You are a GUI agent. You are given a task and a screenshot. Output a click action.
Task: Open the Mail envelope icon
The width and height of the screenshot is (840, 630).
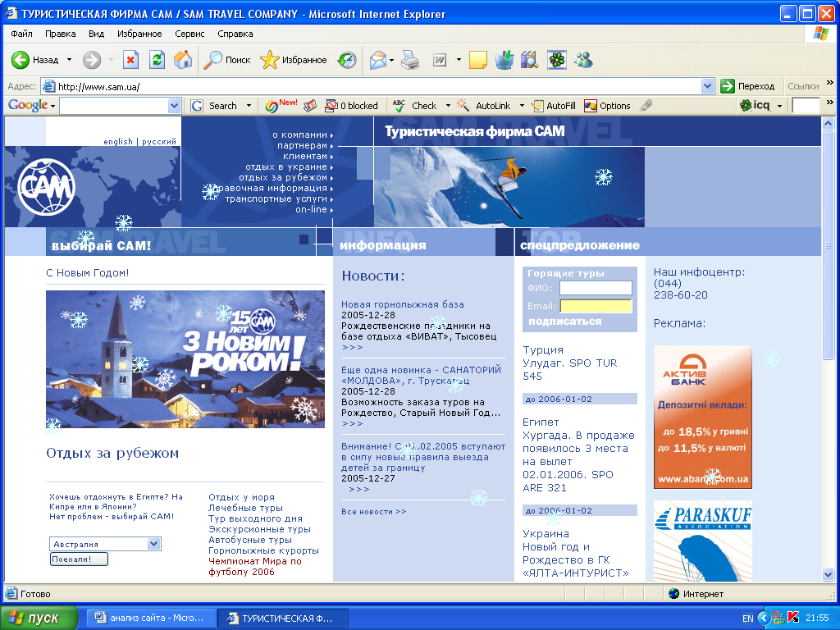tap(378, 60)
